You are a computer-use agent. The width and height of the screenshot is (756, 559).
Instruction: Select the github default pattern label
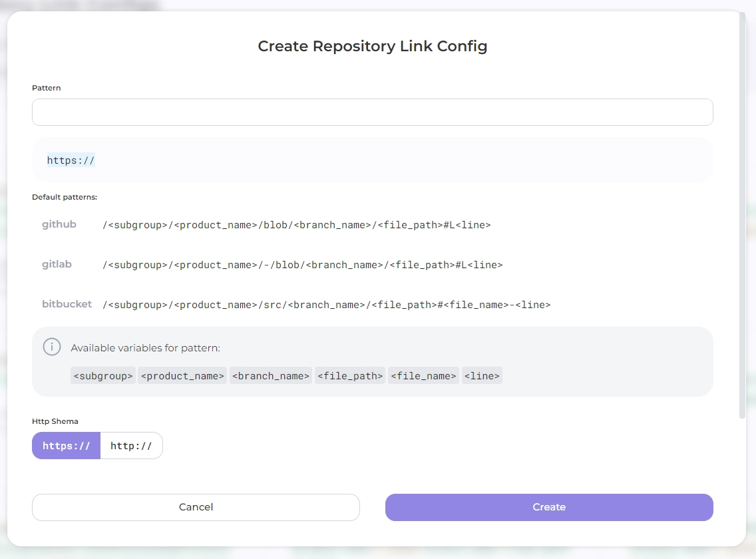click(x=59, y=225)
